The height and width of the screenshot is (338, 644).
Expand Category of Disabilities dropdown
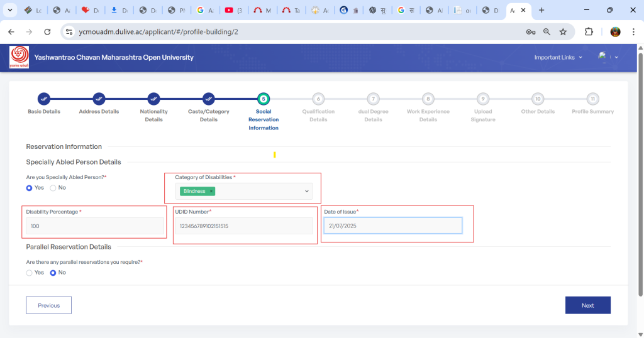click(x=307, y=191)
